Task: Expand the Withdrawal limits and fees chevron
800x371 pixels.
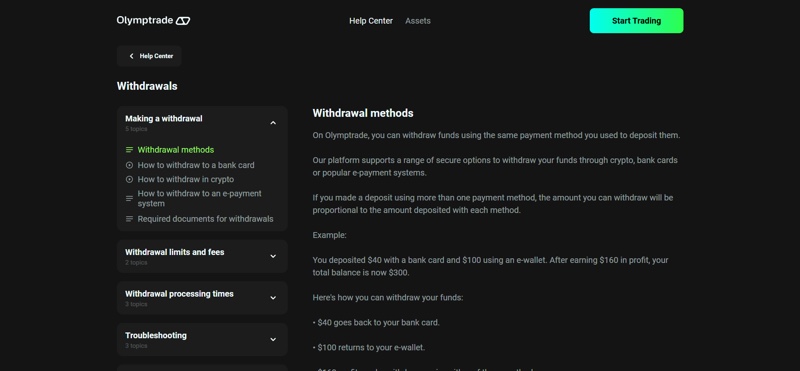Action: [273, 256]
